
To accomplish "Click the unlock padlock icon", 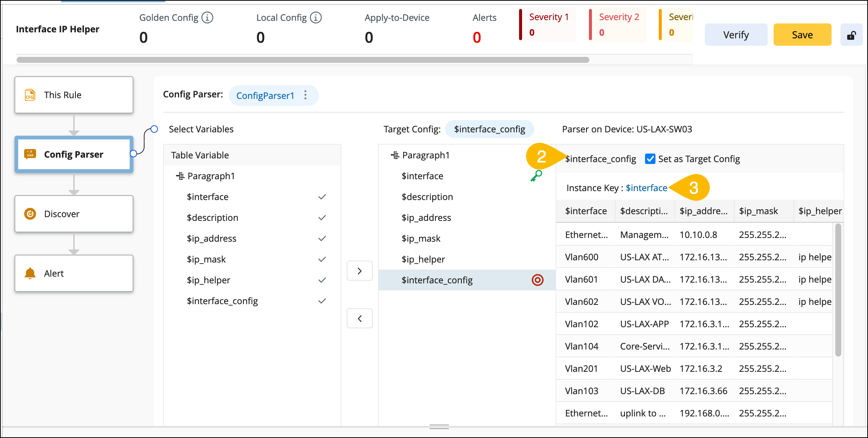I will (x=851, y=35).
